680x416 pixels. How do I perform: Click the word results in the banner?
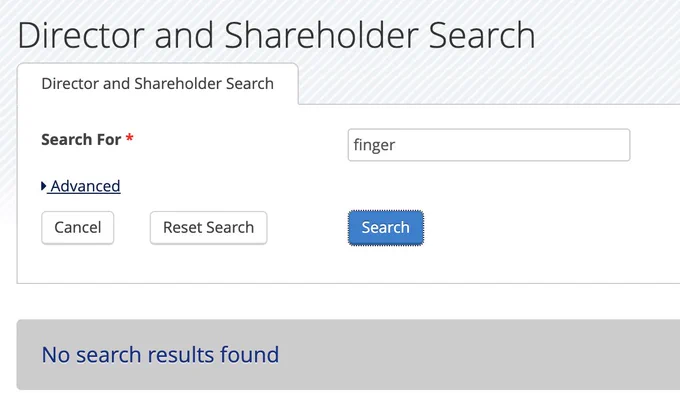pos(181,355)
